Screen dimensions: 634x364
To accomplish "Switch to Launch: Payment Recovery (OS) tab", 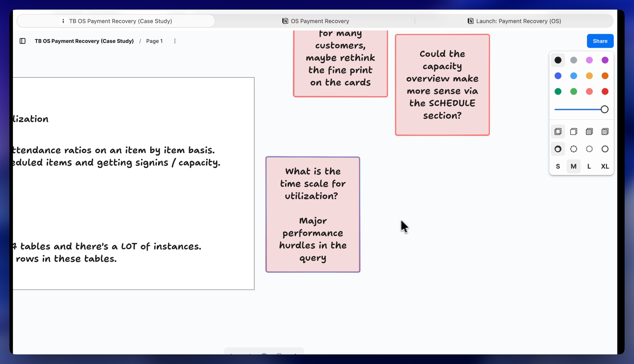I will tap(514, 21).
